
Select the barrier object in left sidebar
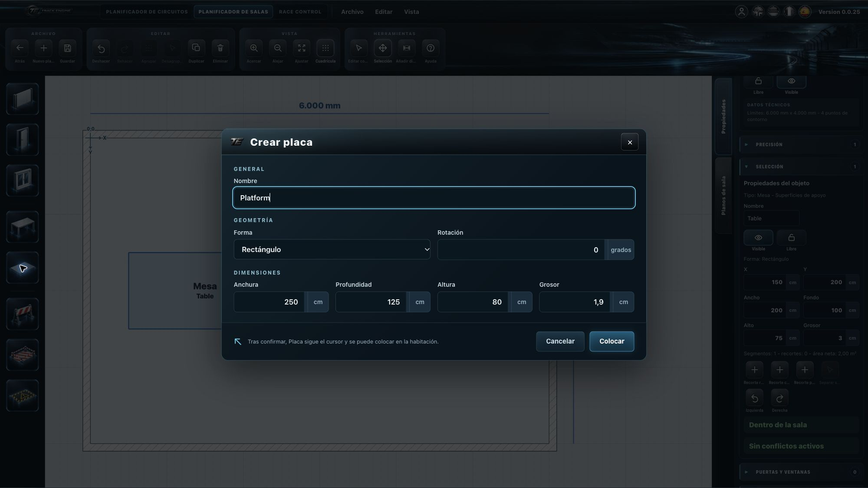click(22, 314)
